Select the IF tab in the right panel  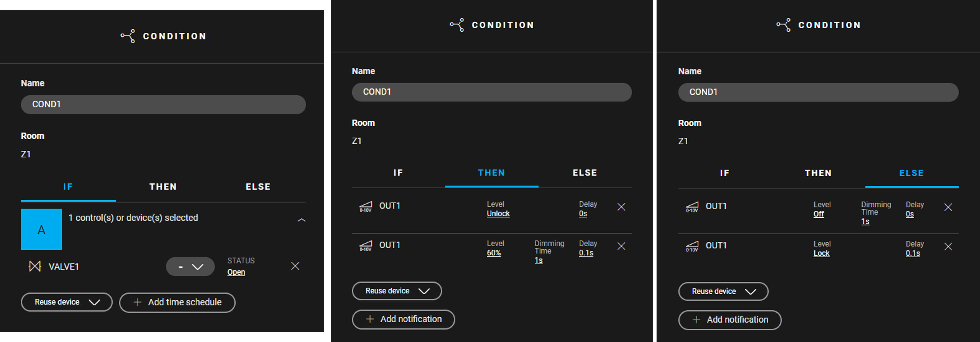point(725,173)
